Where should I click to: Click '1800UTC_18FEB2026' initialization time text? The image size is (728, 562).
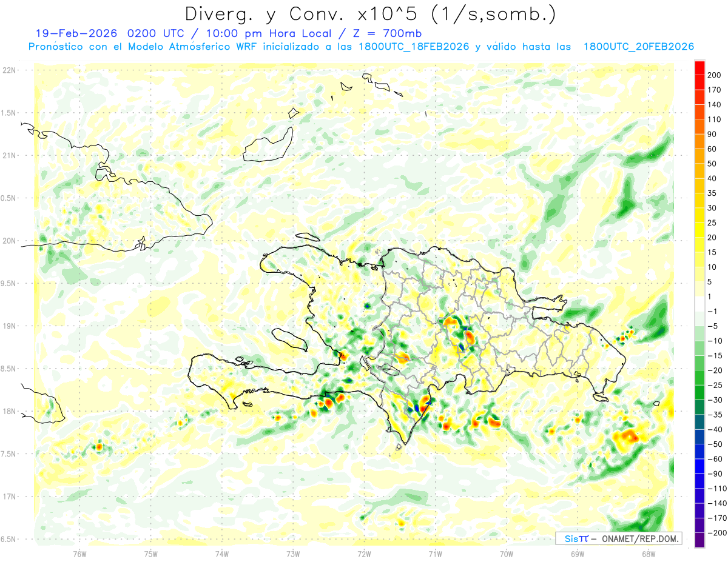(x=414, y=47)
